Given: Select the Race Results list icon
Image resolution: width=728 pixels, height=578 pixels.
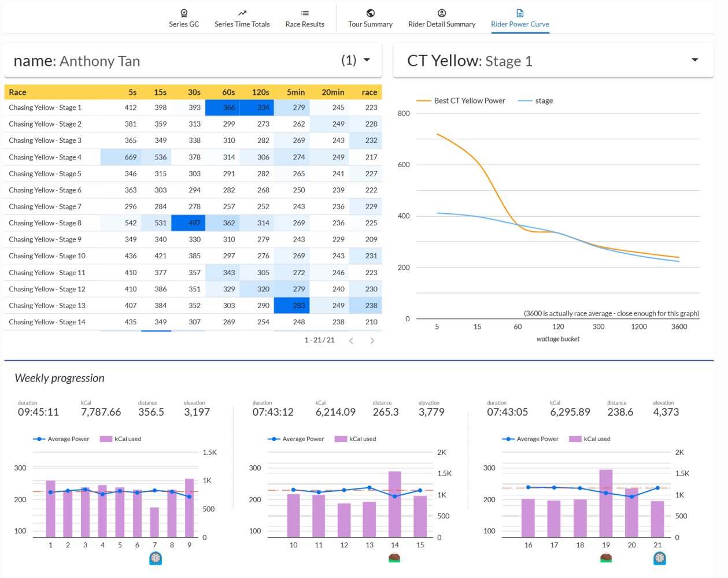Looking at the screenshot, I should (305, 13).
